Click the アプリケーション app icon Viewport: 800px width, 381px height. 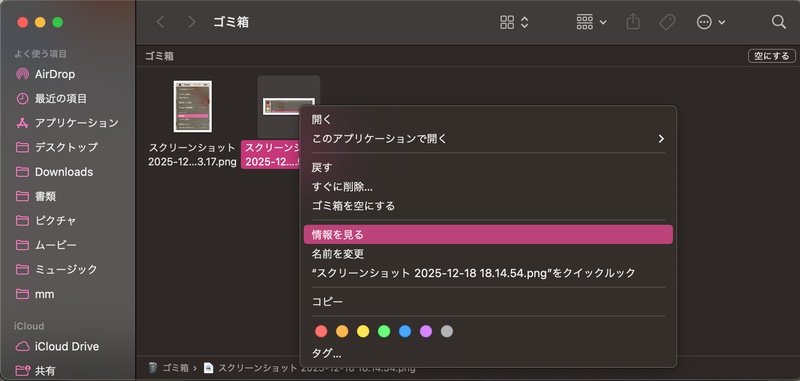coord(22,123)
